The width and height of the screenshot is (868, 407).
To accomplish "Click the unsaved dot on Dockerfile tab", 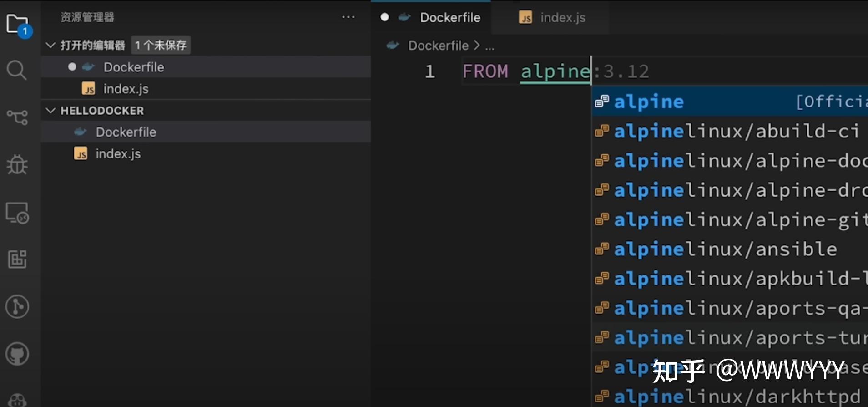I will pos(384,17).
